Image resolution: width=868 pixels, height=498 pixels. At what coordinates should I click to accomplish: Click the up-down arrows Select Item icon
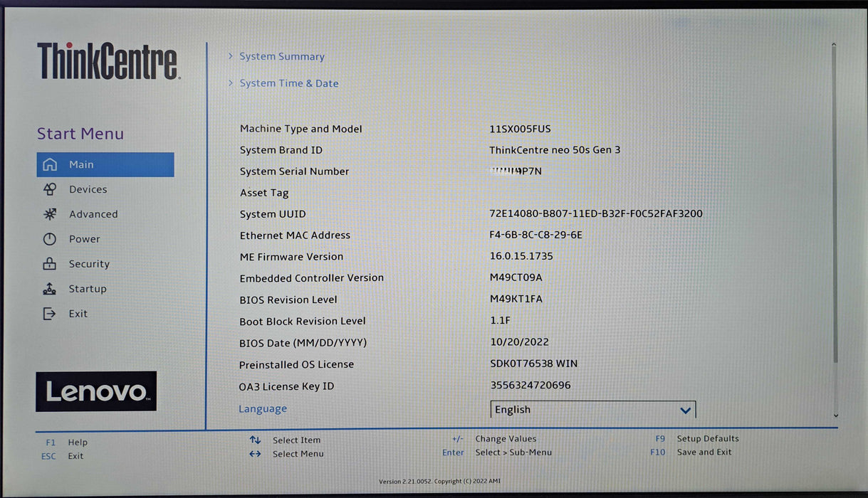(255, 440)
